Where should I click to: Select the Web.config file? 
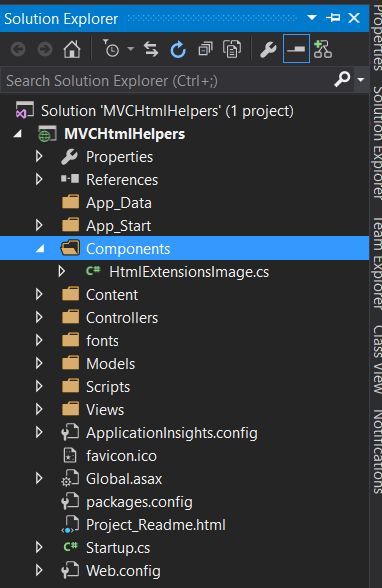click(x=123, y=571)
